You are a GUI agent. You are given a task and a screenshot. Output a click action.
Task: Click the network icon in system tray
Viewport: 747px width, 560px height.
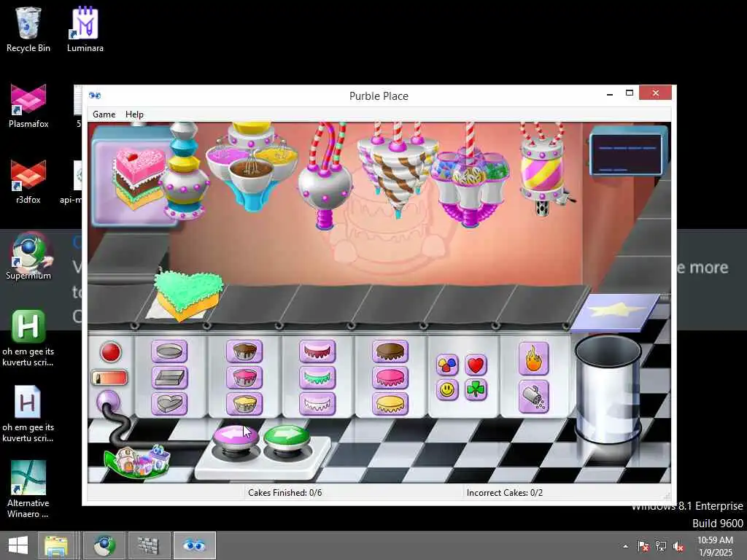661,546
